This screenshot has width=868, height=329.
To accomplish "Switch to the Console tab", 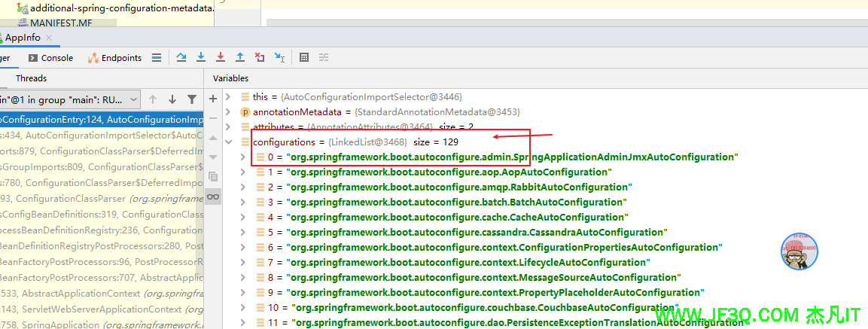I will tap(50, 58).
